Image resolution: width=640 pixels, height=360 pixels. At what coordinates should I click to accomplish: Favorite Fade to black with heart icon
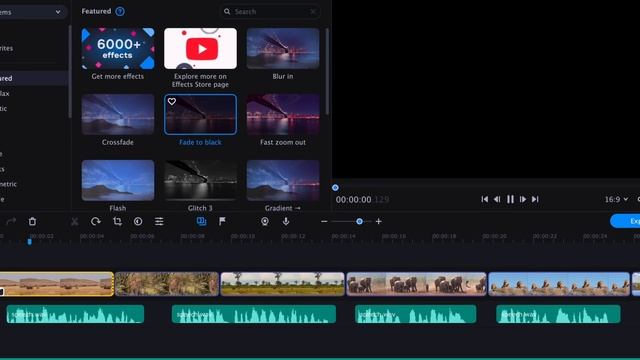click(x=172, y=101)
